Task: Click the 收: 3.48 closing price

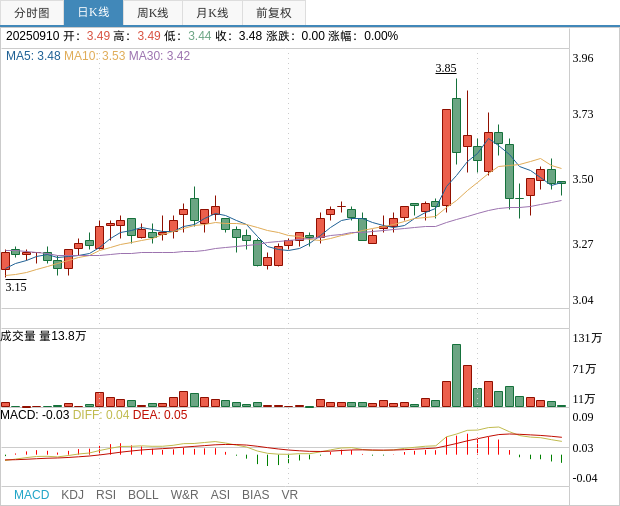Action: pos(239,36)
